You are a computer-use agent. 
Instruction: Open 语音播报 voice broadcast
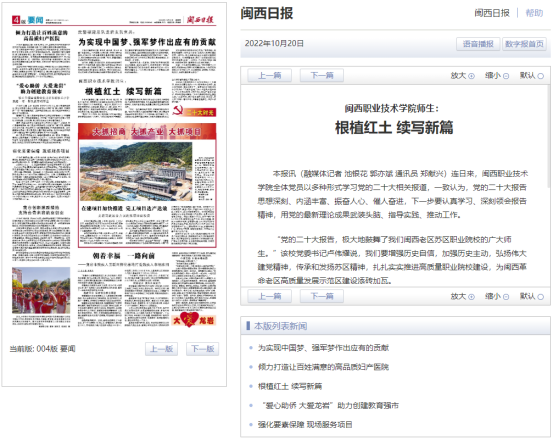coord(478,44)
